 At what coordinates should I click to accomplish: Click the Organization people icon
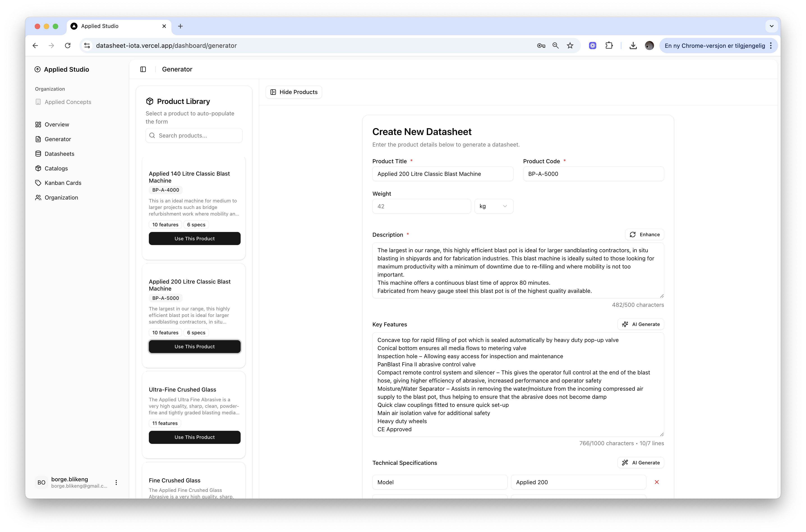pos(39,197)
